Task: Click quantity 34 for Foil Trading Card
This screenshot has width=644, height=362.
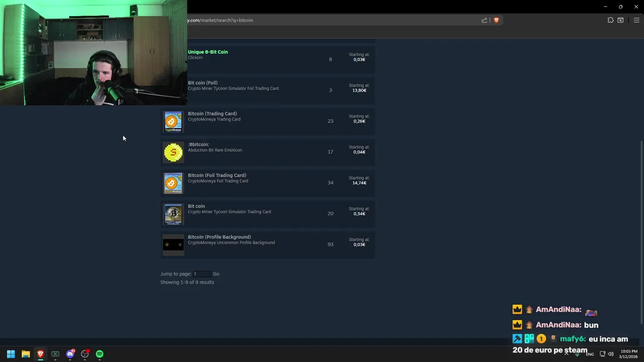Action: click(x=331, y=183)
